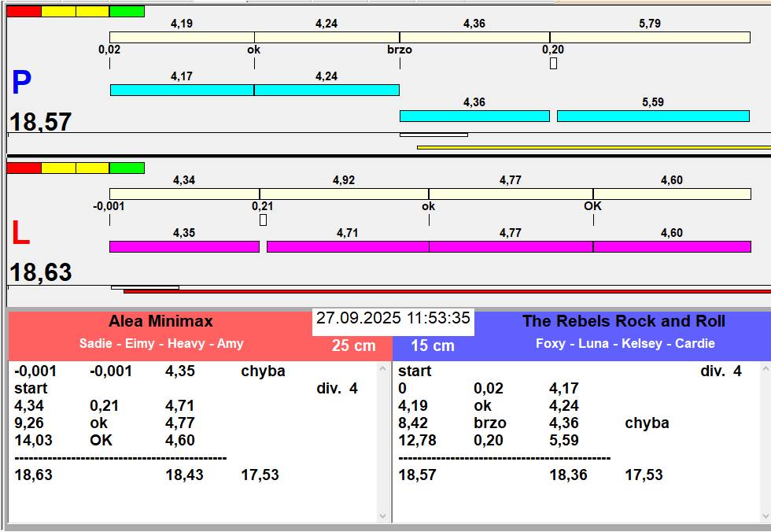This screenshot has width=771, height=532.
Task: Click the cyan 5,59 run bar
Action: (653, 116)
